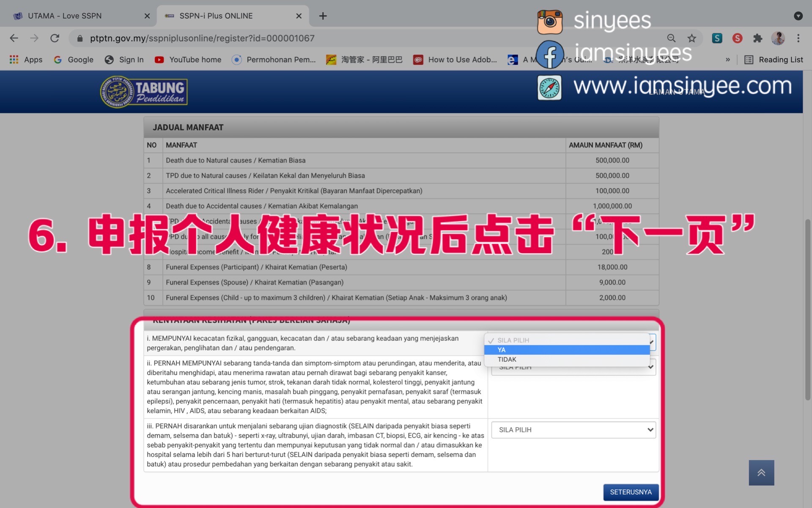Select the 2,000.00 amount cell

(x=612, y=298)
